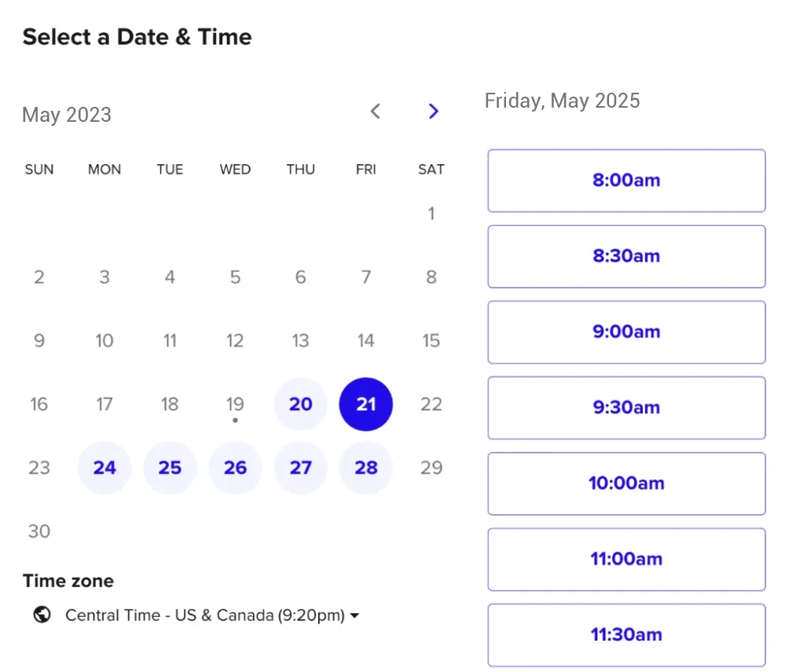Choose Monday the 24th

coord(105,468)
